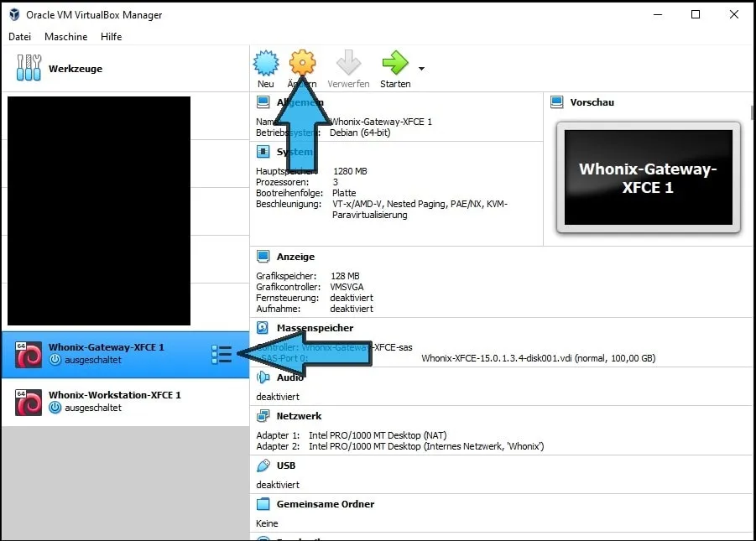Open the list menu icon on Whonix-Gateway row

pos(222,355)
